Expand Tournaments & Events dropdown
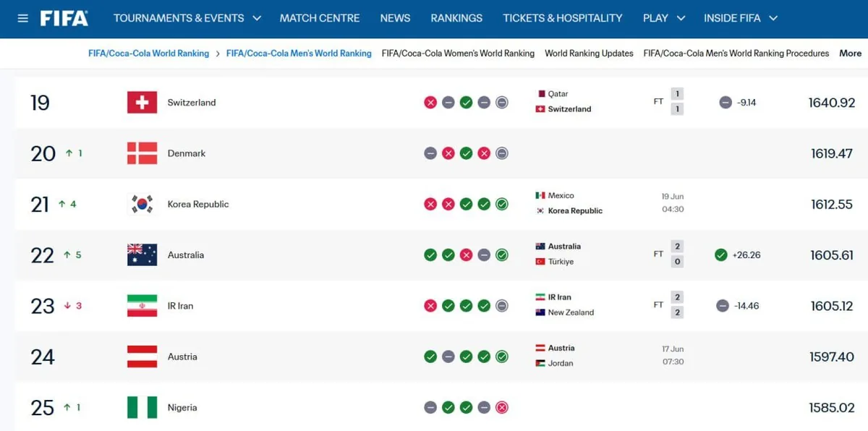The image size is (868, 431). click(x=187, y=18)
